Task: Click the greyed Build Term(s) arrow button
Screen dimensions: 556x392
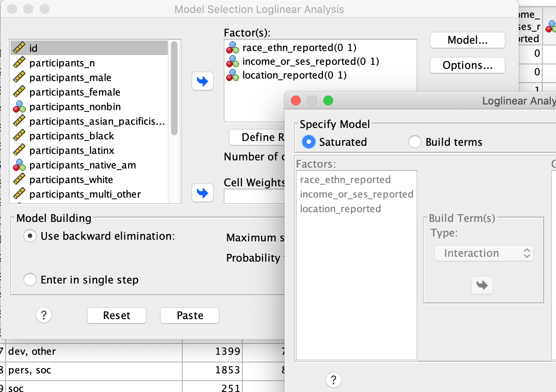Action: pyautogui.click(x=482, y=285)
